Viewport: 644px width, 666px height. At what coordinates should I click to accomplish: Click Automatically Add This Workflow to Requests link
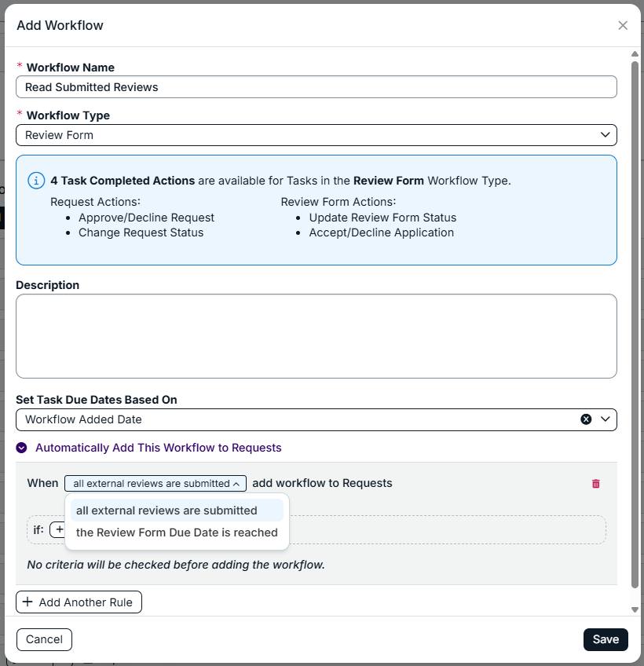(x=158, y=448)
